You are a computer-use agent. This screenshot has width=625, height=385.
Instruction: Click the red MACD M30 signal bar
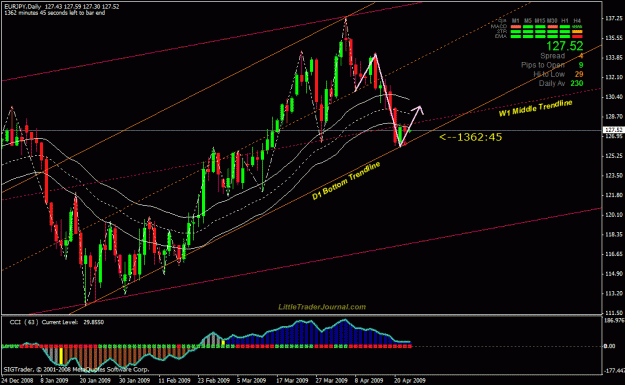553,27
